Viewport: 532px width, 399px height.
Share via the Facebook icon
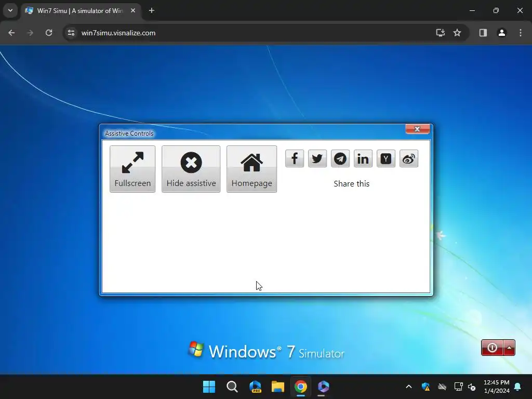click(x=295, y=158)
